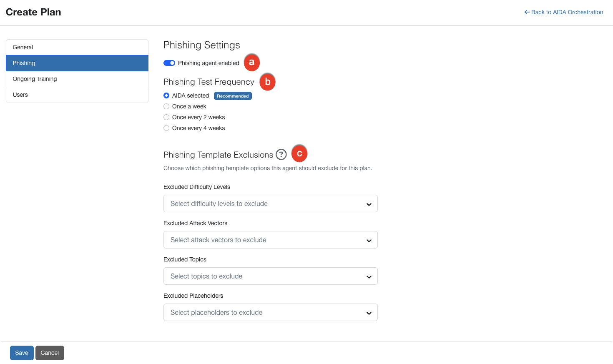Open the Ongoing Training section
The image size is (613, 364).
coord(77,79)
